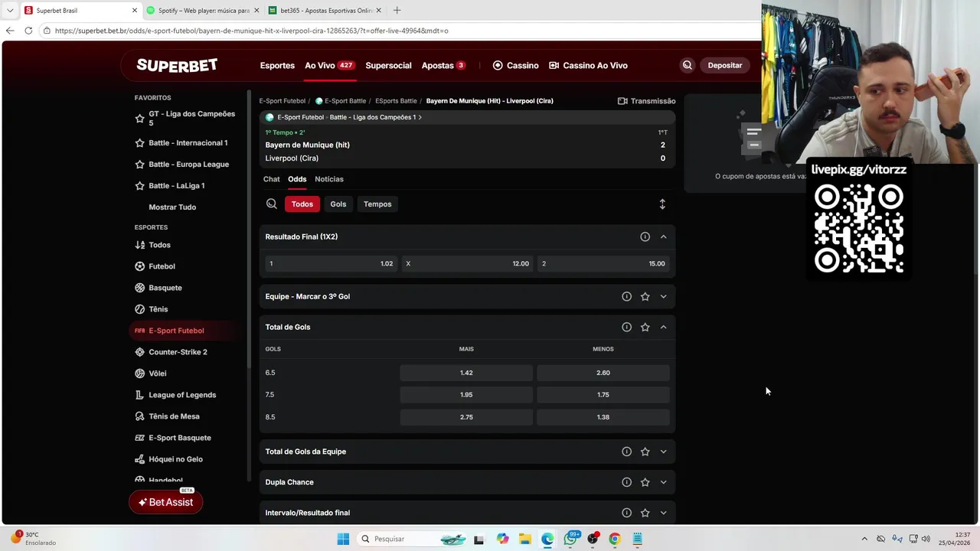Image resolution: width=980 pixels, height=551 pixels.
Task: Show info for Total de Gols da Equipe
Action: (626, 452)
